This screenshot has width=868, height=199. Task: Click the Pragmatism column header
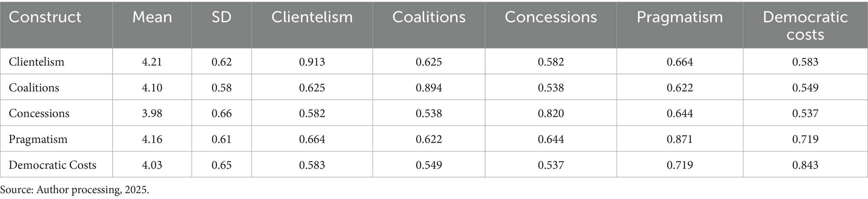680,17
